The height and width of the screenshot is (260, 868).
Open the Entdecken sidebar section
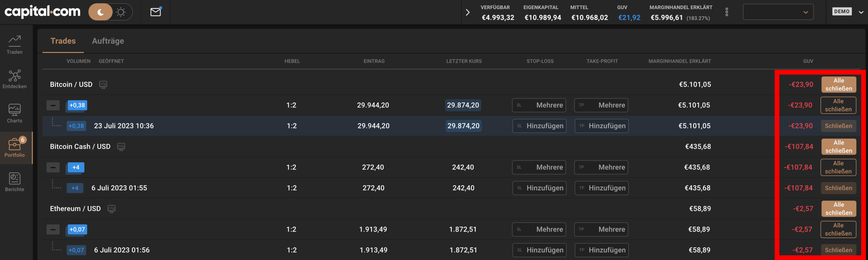click(x=14, y=80)
